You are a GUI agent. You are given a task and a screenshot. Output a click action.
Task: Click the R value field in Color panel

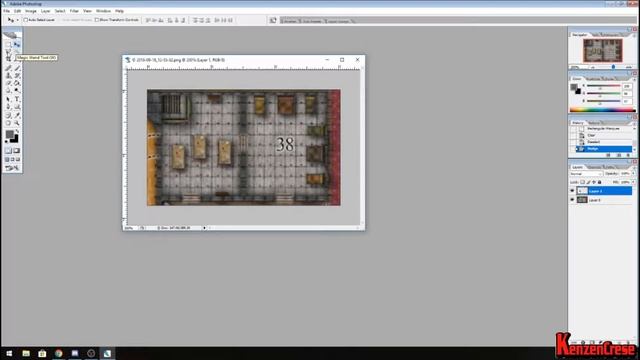click(x=627, y=86)
